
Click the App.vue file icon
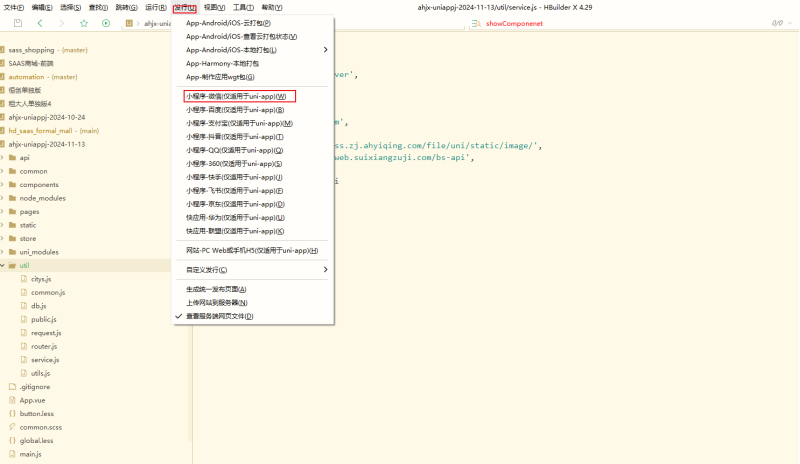(x=13, y=400)
